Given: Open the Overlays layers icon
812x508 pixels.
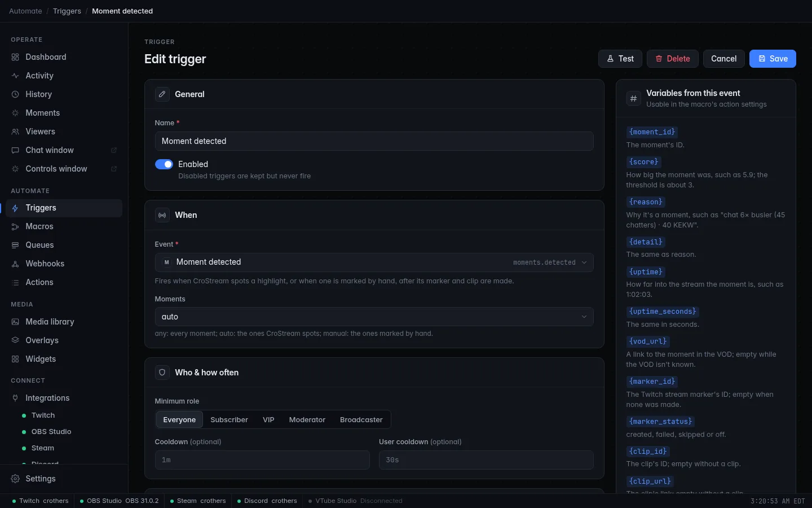Looking at the screenshot, I should (x=15, y=340).
